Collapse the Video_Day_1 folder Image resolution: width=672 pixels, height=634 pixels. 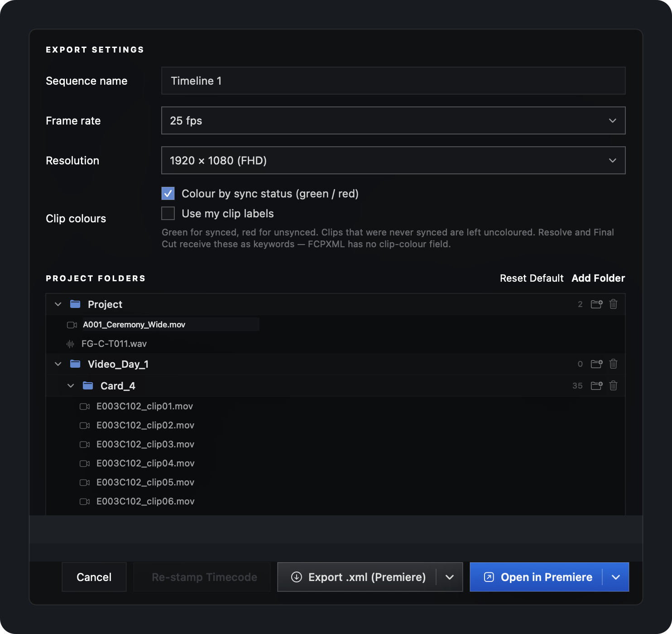(58, 364)
